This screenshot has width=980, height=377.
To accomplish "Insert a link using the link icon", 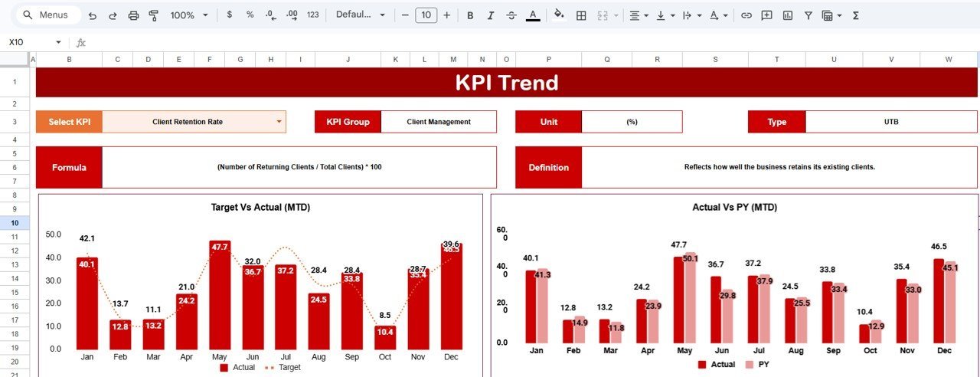I will pos(746,15).
